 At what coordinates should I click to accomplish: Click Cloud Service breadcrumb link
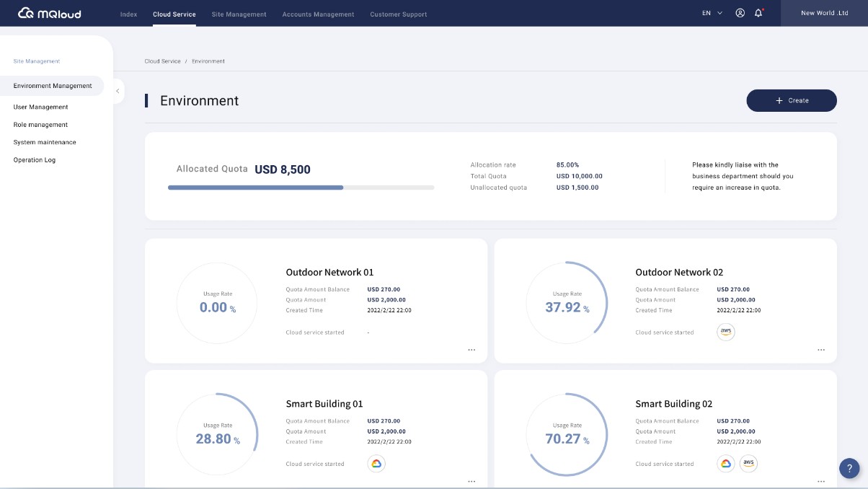point(162,61)
